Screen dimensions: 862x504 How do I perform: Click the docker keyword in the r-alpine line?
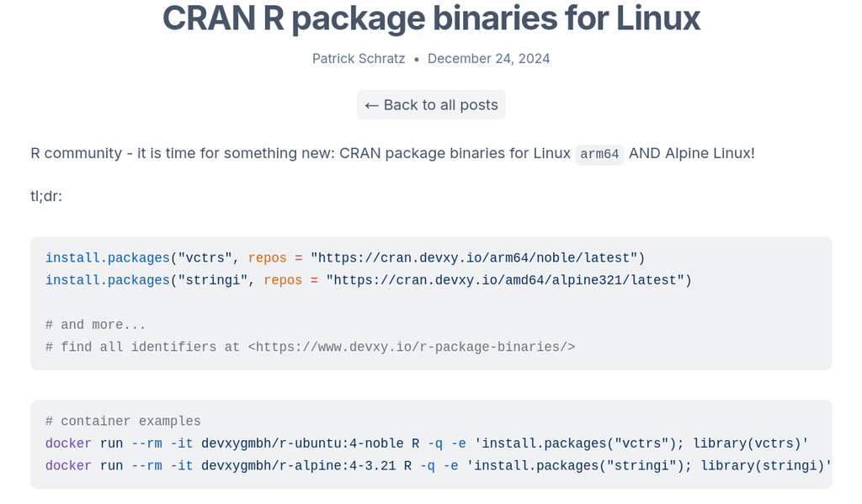click(68, 465)
